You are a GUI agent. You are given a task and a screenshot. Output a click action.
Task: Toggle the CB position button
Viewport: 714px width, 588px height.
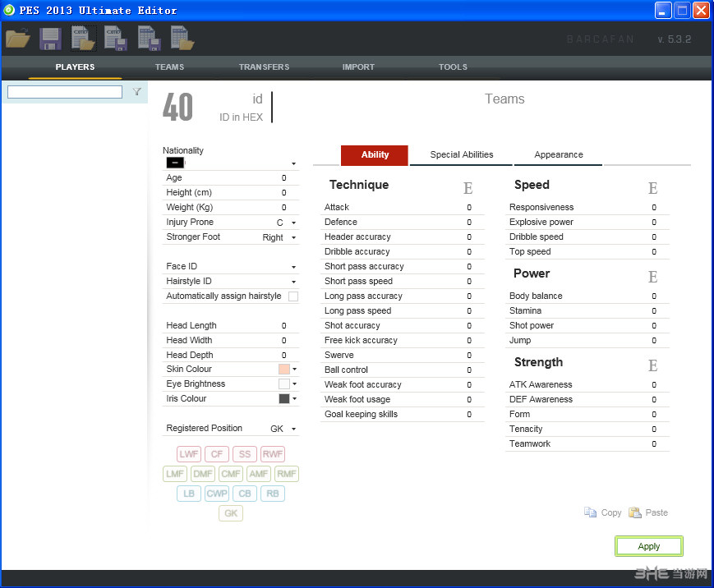click(x=245, y=494)
